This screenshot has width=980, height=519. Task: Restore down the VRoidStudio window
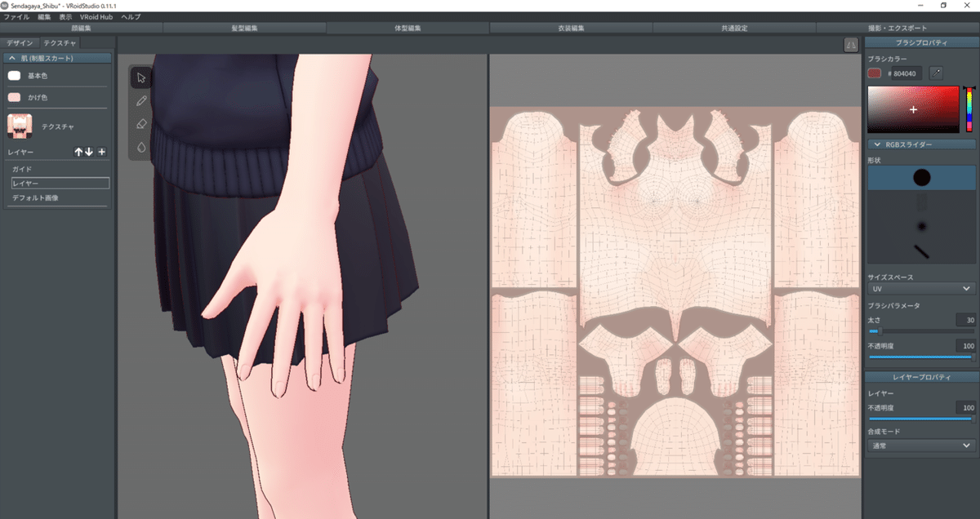944,5
